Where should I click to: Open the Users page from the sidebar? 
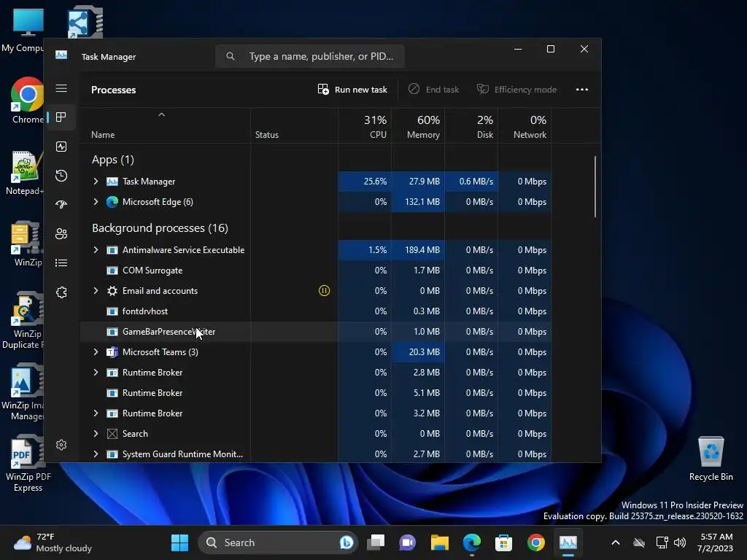61,234
